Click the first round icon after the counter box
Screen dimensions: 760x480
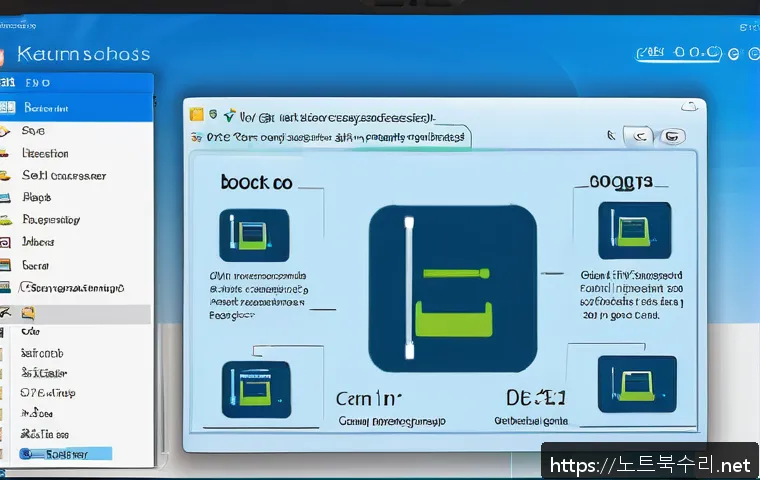click(733, 54)
